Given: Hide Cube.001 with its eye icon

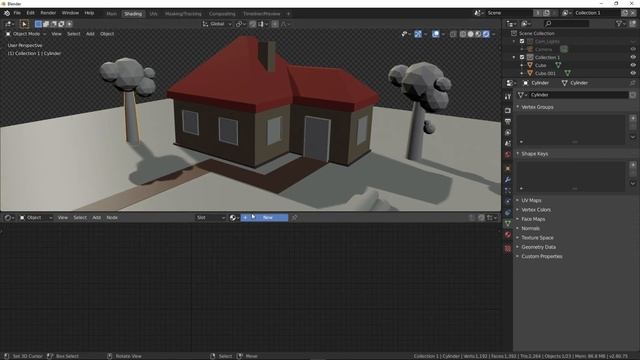Looking at the screenshot, I should pyautogui.click(x=633, y=73).
